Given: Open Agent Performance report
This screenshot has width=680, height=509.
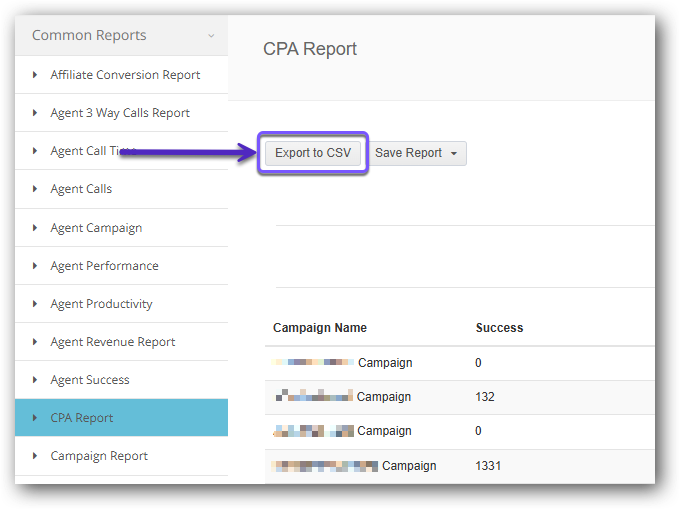Looking at the screenshot, I should coord(105,266).
